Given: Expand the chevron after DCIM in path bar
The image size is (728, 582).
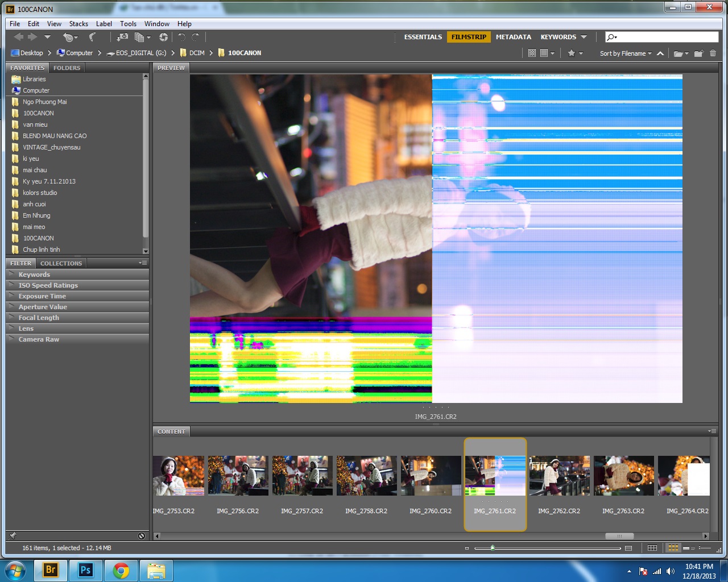Looking at the screenshot, I should (211, 53).
